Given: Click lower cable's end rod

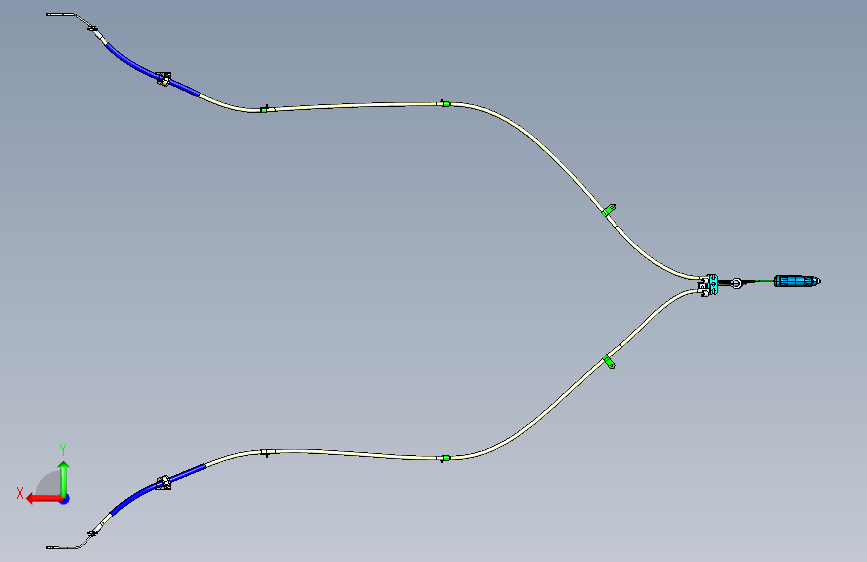Looking at the screenshot, I should pyautogui.click(x=62, y=547).
